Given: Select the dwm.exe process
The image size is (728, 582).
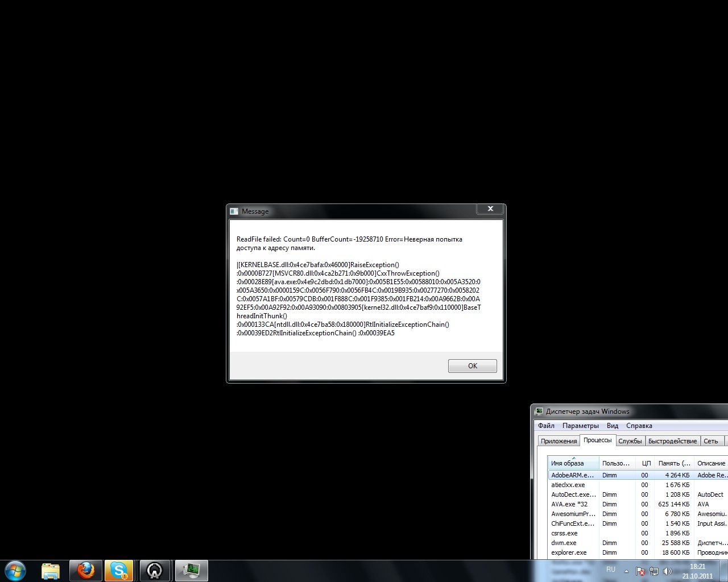Looking at the screenshot, I should (638, 543).
